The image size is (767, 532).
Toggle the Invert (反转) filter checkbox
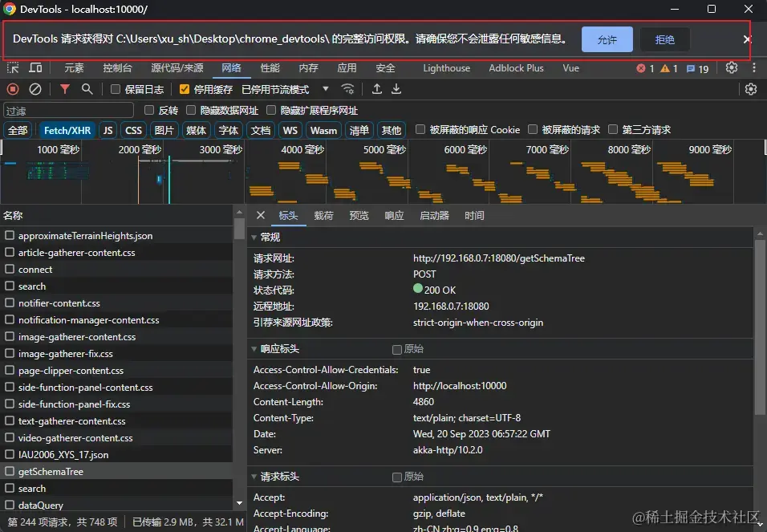click(x=149, y=110)
